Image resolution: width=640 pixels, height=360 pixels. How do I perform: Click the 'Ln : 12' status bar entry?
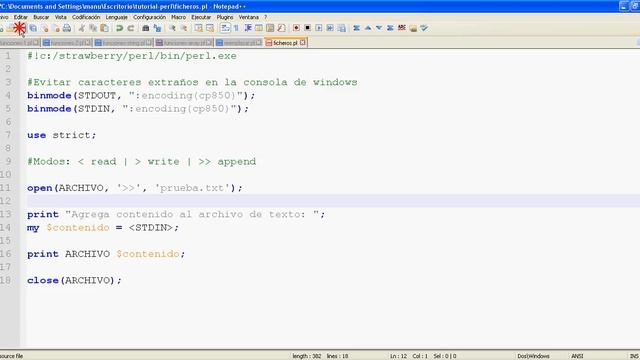click(x=398, y=356)
